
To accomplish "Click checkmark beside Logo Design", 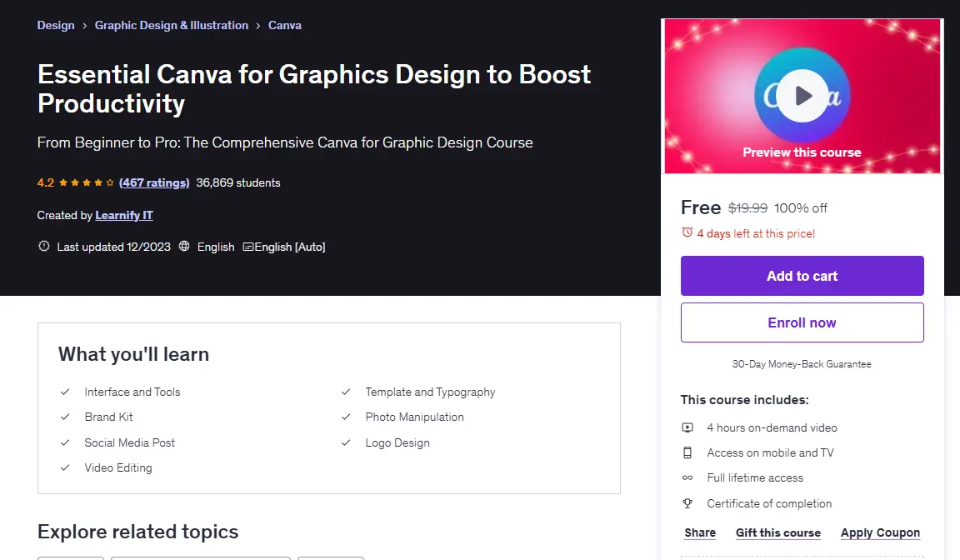I will pos(346,442).
